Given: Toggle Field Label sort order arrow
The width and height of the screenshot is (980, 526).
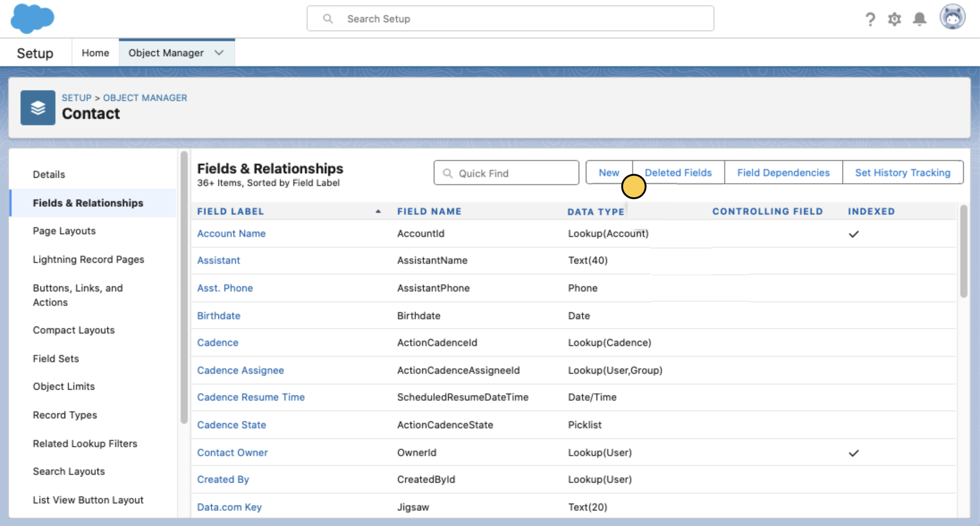Looking at the screenshot, I should point(378,212).
